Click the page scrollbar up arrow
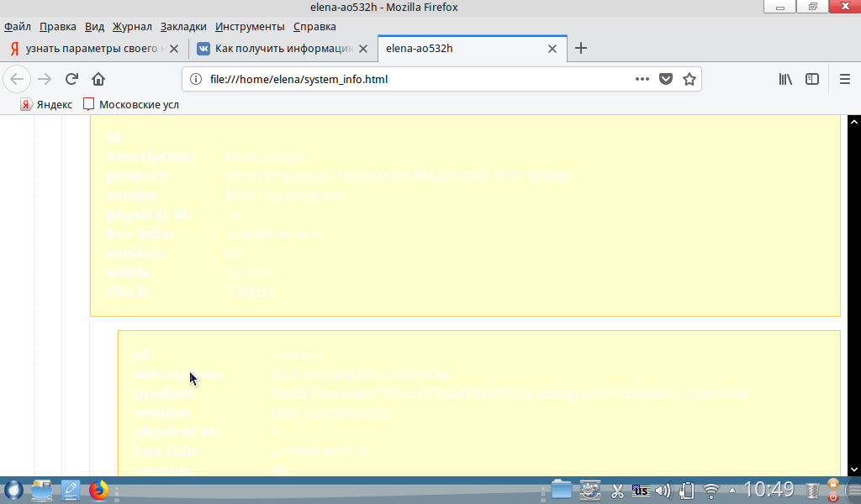The height and width of the screenshot is (504, 861). 854,122
